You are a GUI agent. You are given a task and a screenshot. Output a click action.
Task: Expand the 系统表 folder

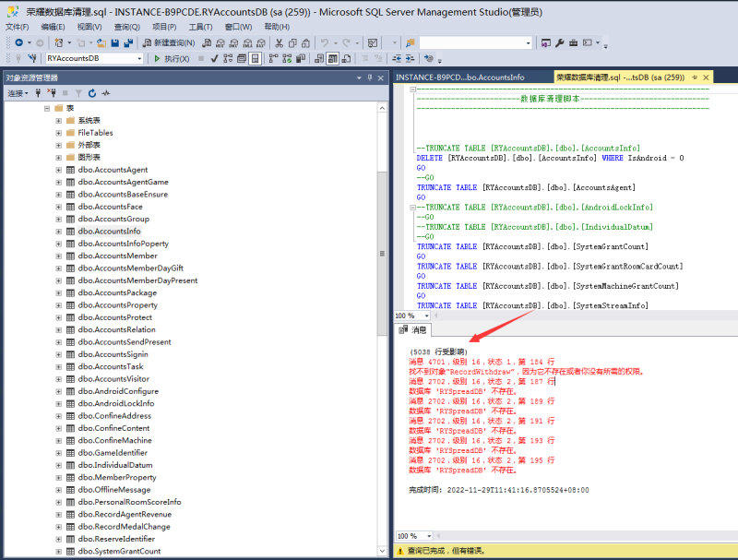tap(59, 121)
